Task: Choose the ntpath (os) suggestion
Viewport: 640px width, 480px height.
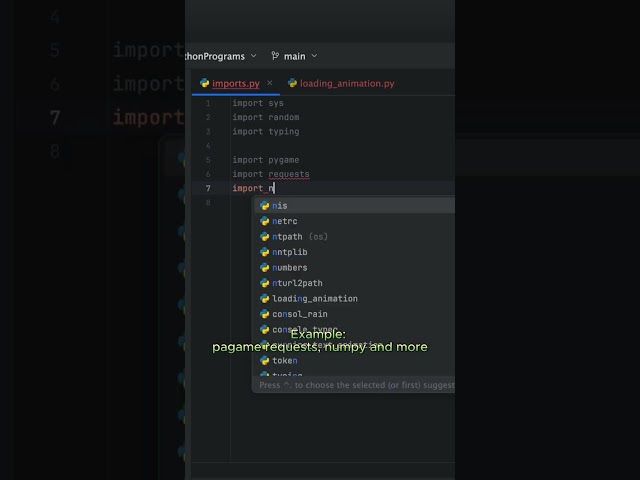Action: coord(355,236)
